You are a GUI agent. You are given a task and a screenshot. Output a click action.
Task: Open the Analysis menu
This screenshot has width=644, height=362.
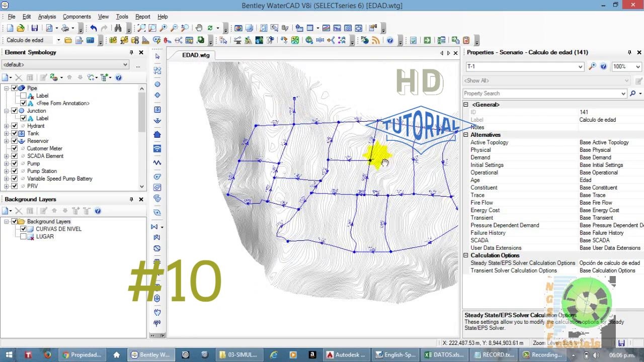[x=47, y=17]
